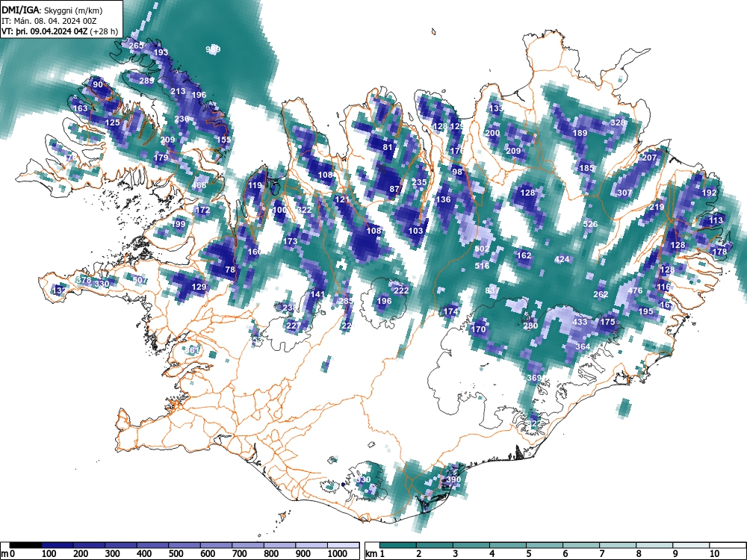This screenshot has width=747, height=560.
Task: Click the visibility value 133
Action: point(496,108)
